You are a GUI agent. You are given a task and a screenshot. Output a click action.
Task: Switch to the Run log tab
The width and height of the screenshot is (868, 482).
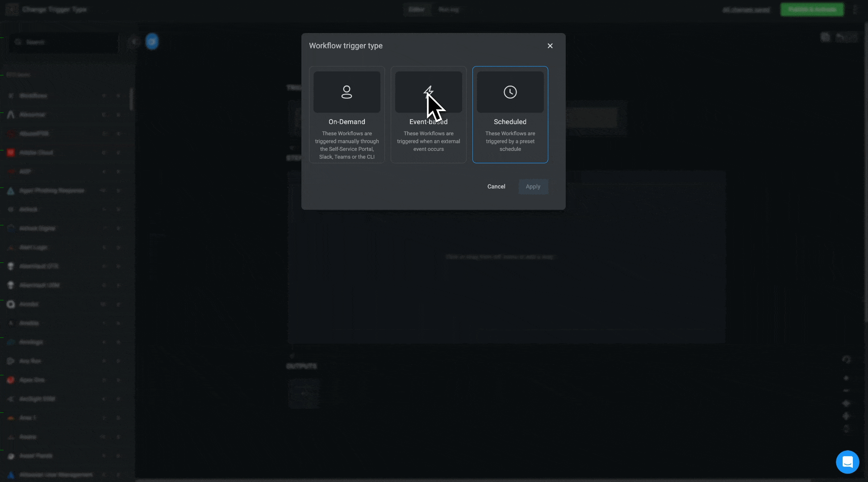pos(448,9)
